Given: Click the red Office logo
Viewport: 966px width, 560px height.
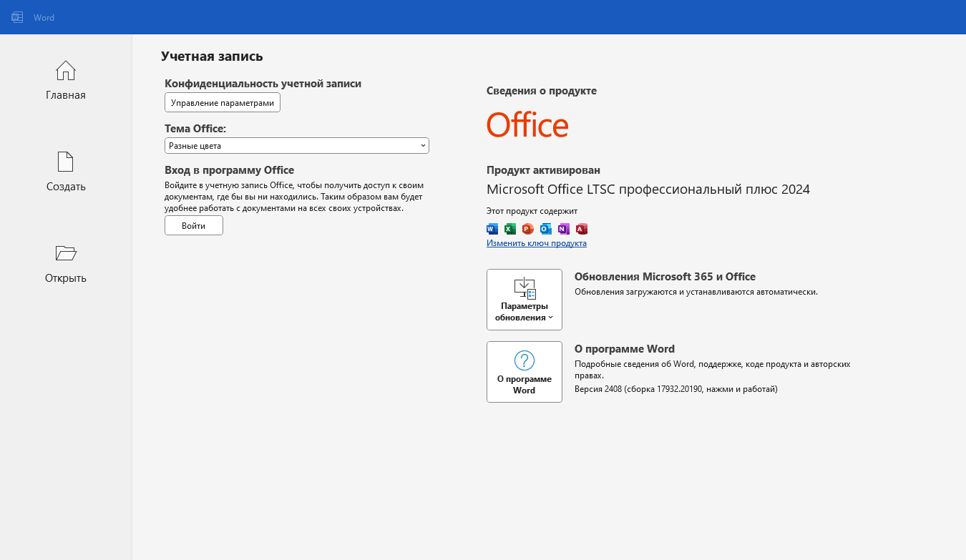Looking at the screenshot, I should pos(527,125).
